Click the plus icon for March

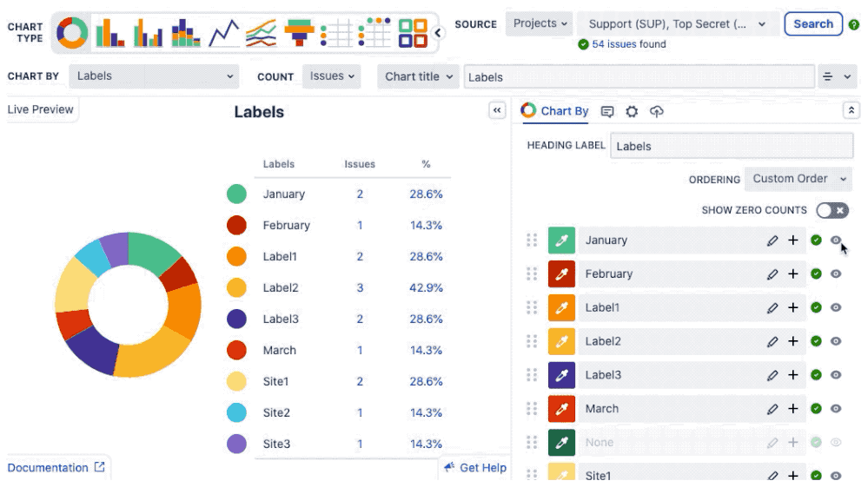[x=793, y=409]
